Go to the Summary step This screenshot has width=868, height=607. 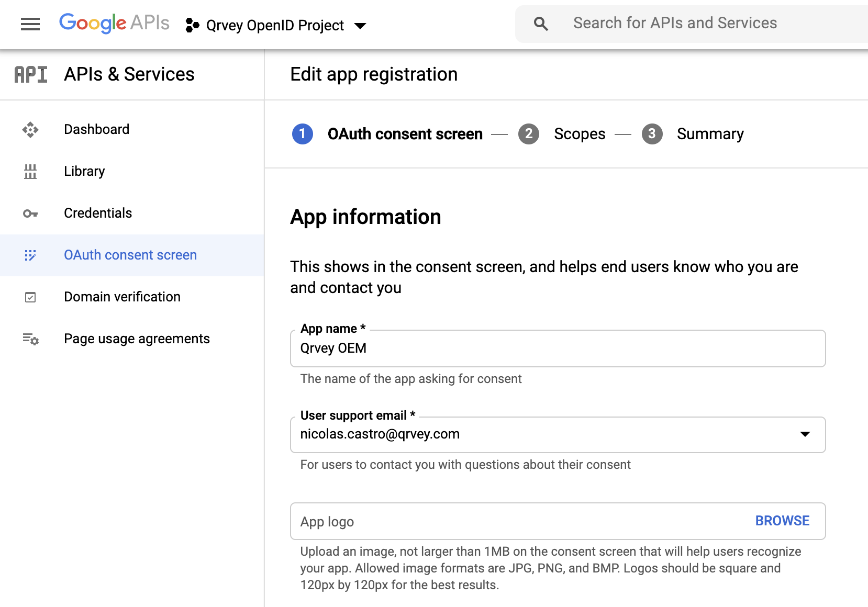(x=710, y=134)
